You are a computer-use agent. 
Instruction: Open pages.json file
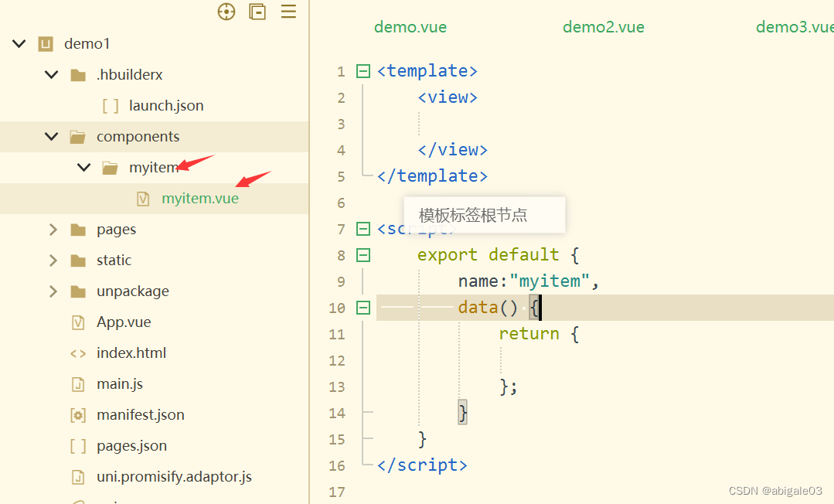pos(132,446)
